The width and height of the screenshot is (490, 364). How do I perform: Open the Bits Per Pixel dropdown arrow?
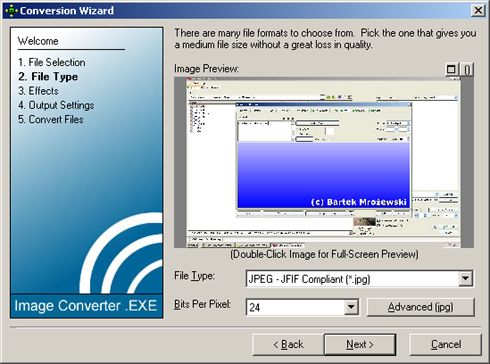[351, 307]
